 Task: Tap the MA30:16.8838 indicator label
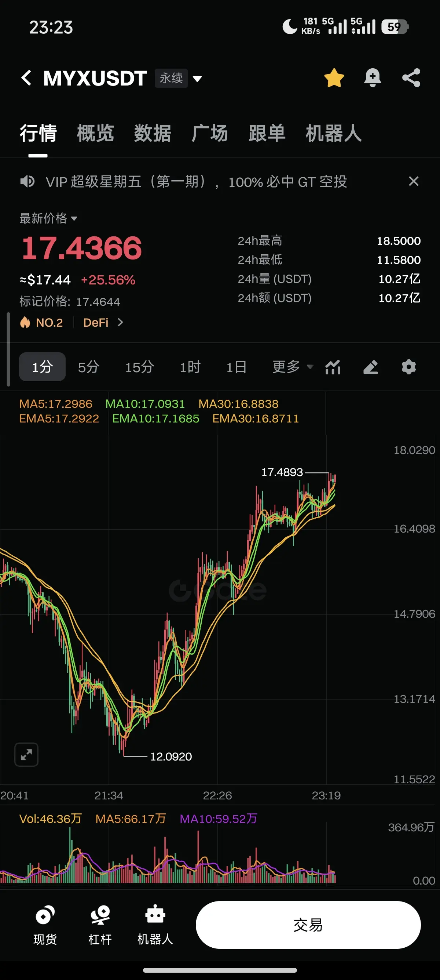click(x=239, y=404)
